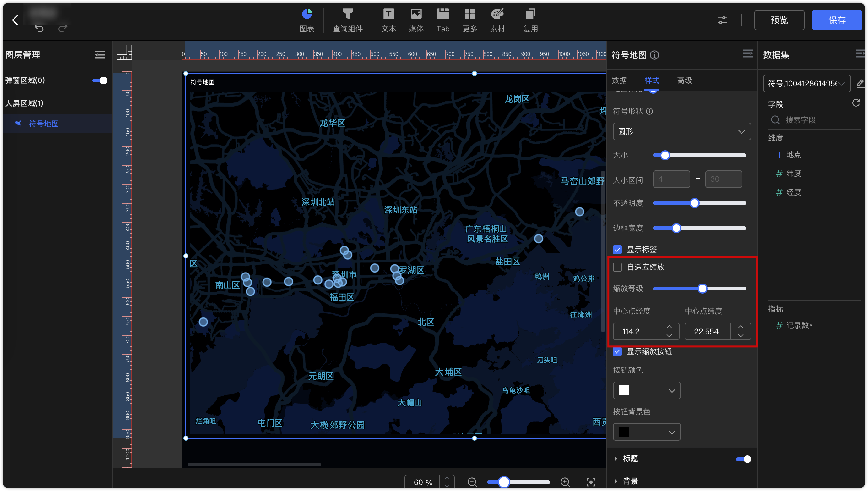Collapse the 图层管理 panel icon

pyautogui.click(x=100, y=55)
